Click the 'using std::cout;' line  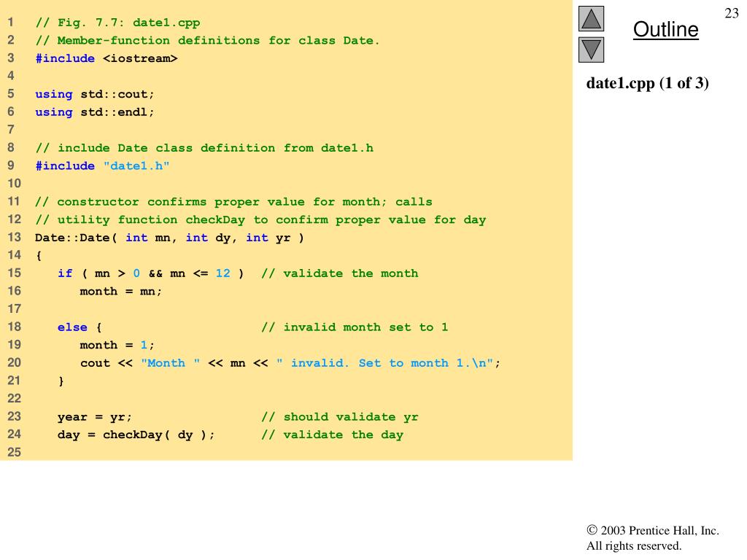click(x=95, y=94)
